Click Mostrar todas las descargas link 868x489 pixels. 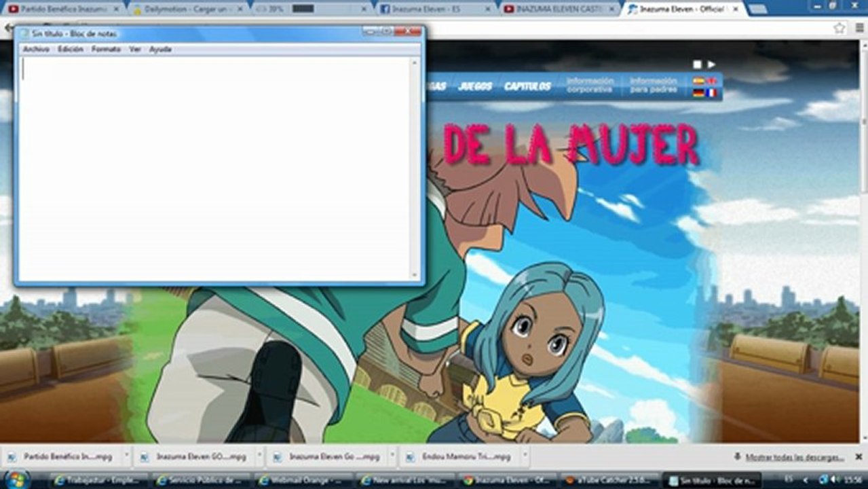(x=795, y=457)
